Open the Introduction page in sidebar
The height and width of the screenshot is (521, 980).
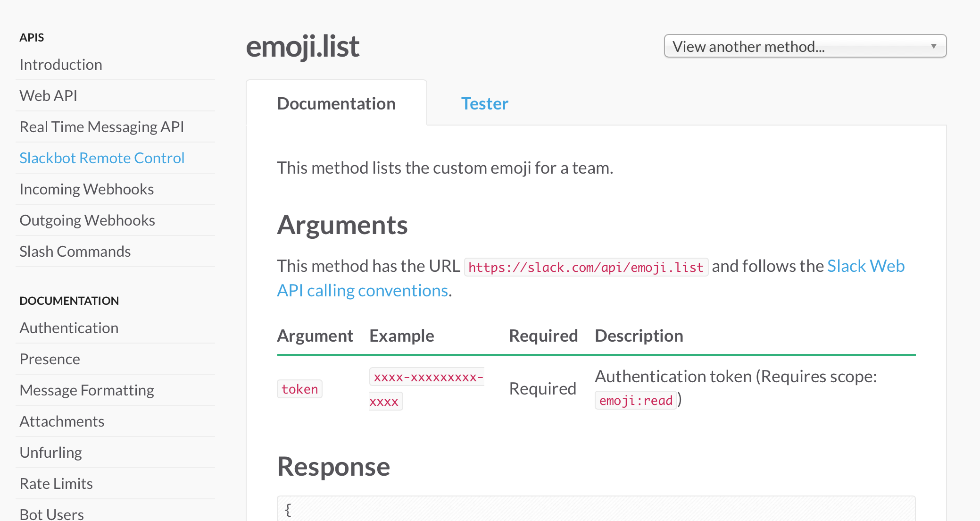tap(61, 65)
